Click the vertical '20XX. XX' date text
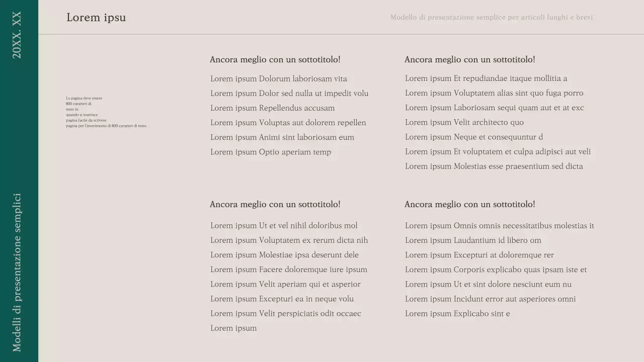Screen dimensions: 644x362 (17, 35)
